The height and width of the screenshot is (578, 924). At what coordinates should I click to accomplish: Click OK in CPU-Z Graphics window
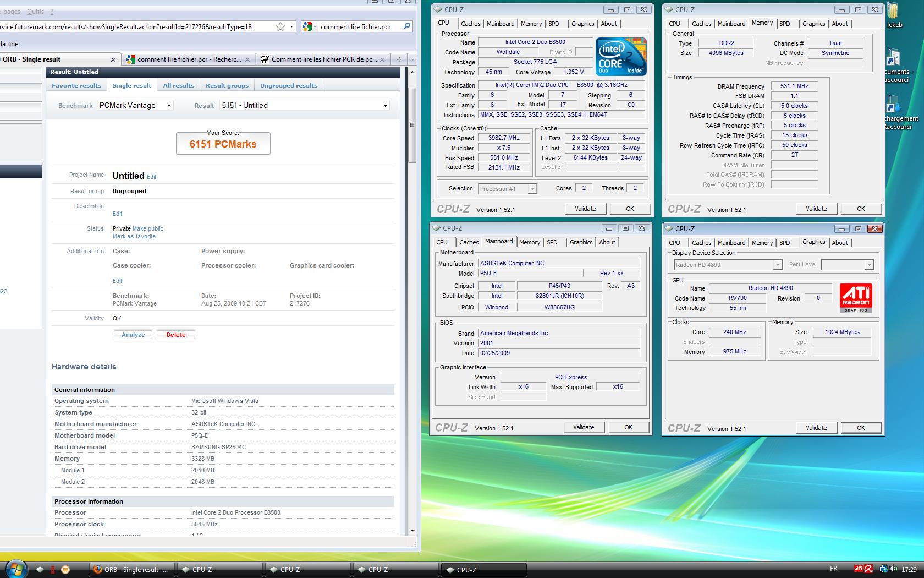click(861, 428)
